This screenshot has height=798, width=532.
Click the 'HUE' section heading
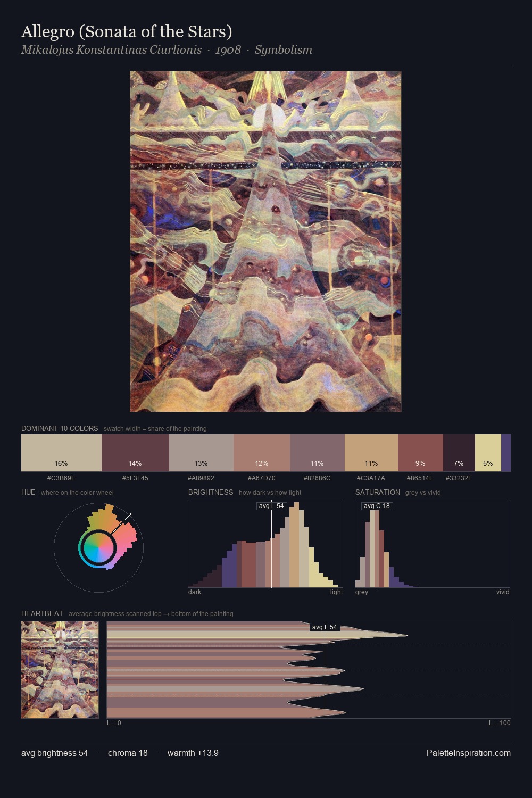tap(28, 492)
